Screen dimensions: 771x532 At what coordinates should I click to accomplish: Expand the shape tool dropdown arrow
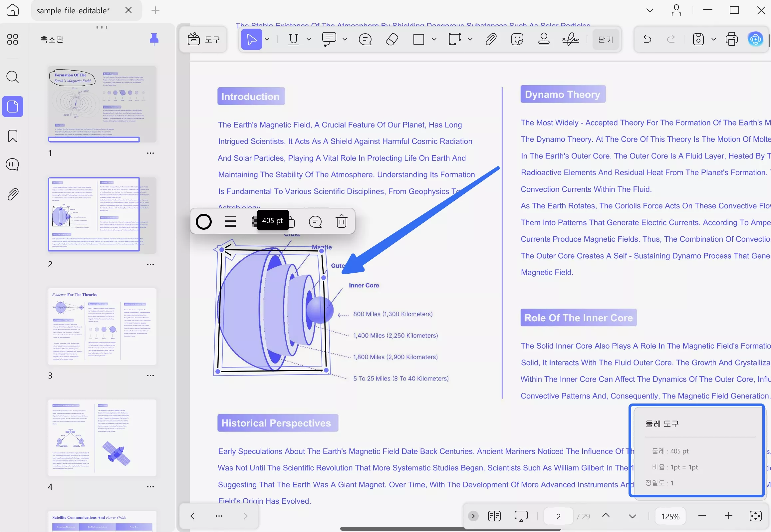tap(434, 39)
